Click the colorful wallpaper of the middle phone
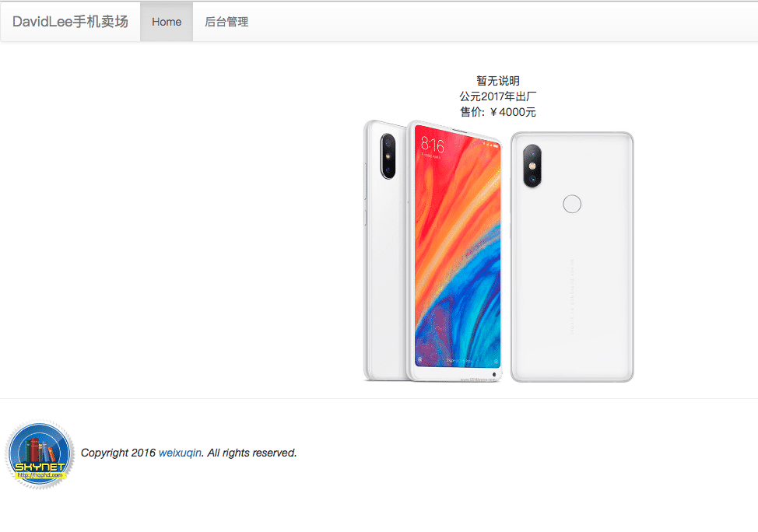This screenshot has height=532, width=758. click(x=458, y=247)
